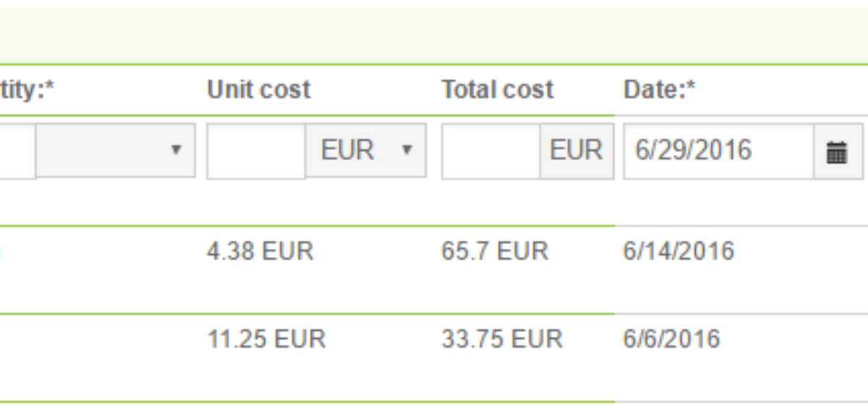Open the calendar date picker icon

pyautogui.click(x=837, y=151)
